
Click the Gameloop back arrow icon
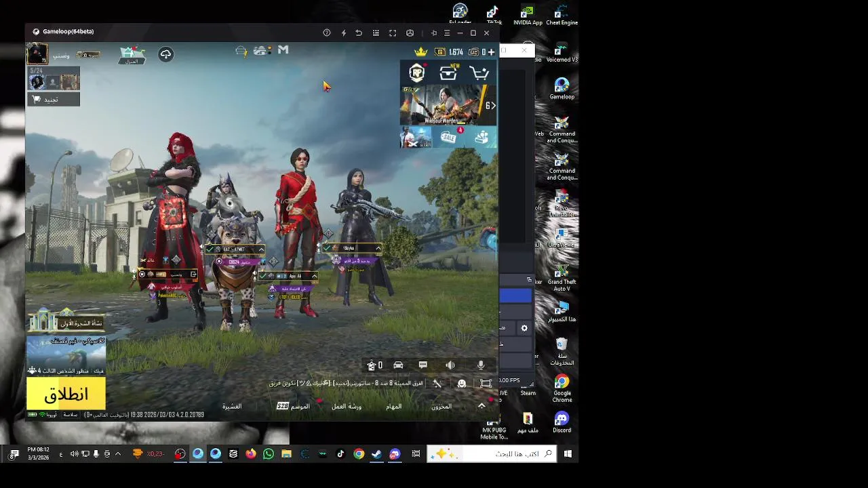point(359,33)
